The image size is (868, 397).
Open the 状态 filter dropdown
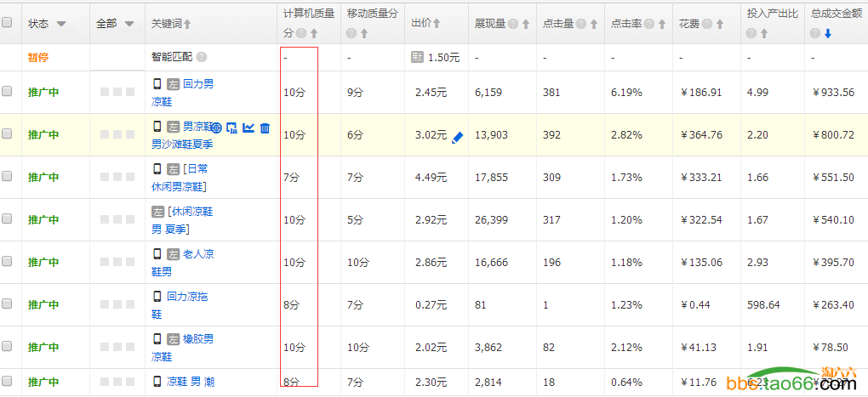click(x=60, y=24)
